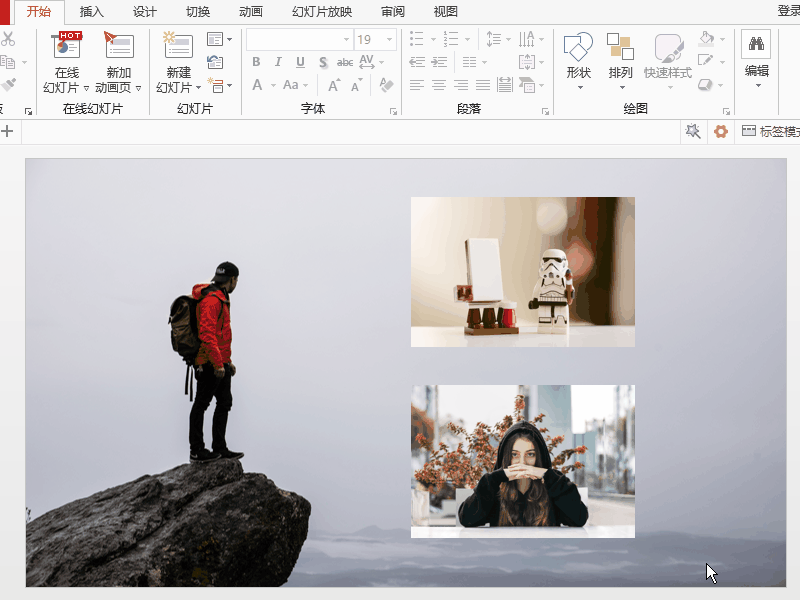This screenshot has width=800, height=600.
Task: Click the 登录 login link
Action: [x=788, y=12]
